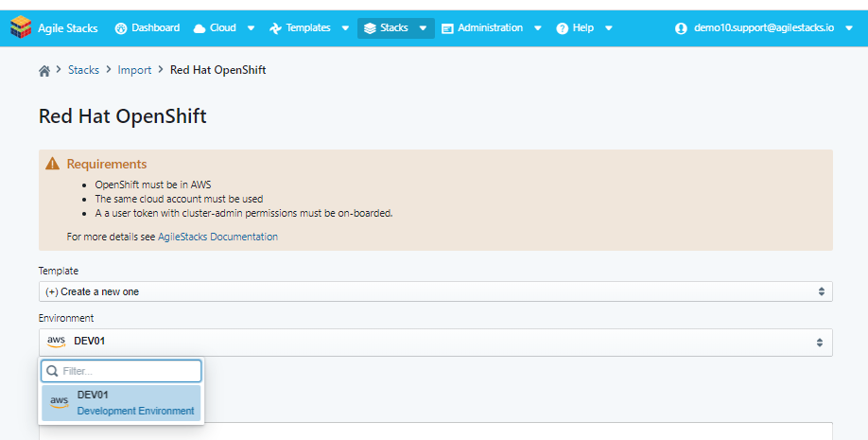This screenshot has width=868, height=440.
Task: Click the Templates pinwheel icon
Action: coord(275,28)
